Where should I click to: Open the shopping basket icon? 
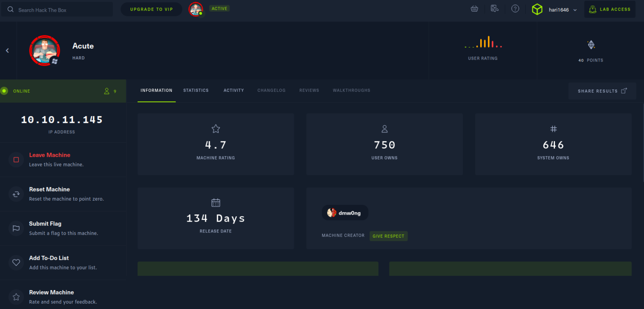[475, 9]
